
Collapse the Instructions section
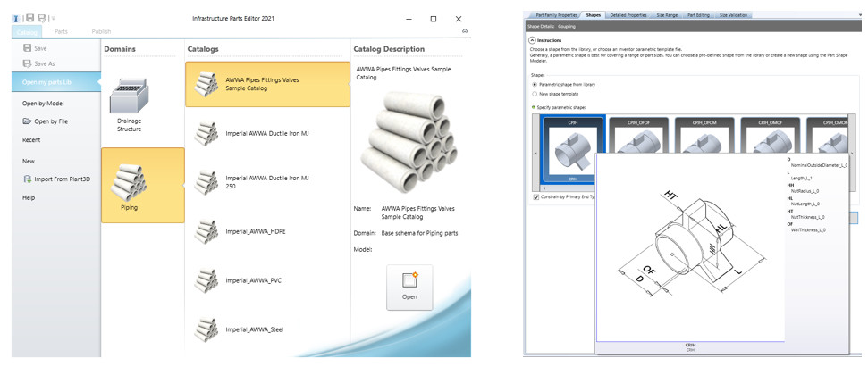pos(532,40)
